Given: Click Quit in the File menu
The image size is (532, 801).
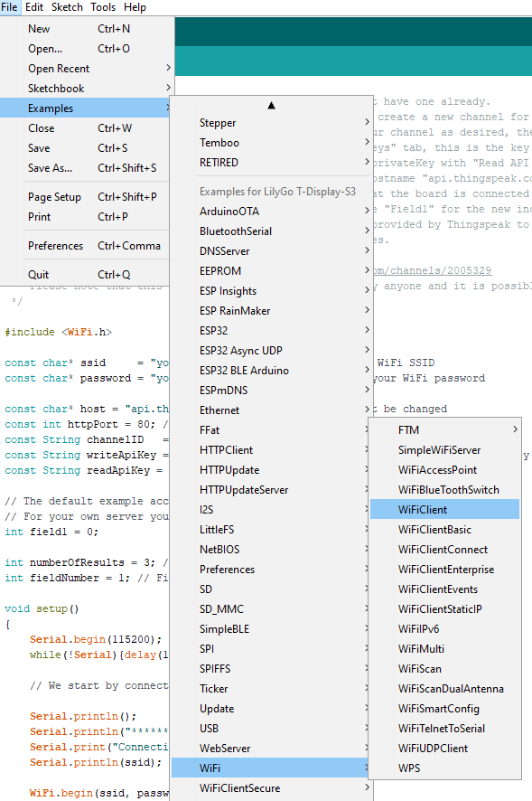Looking at the screenshot, I should [x=85, y=274].
